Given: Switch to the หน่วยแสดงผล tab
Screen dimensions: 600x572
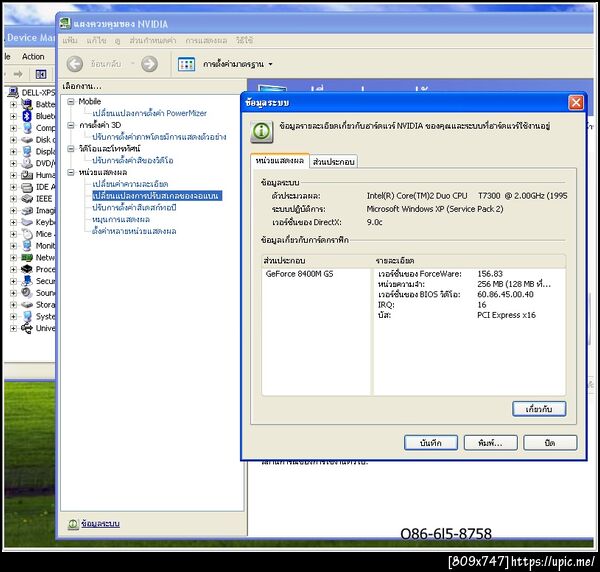Looking at the screenshot, I should [x=280, y=161].
